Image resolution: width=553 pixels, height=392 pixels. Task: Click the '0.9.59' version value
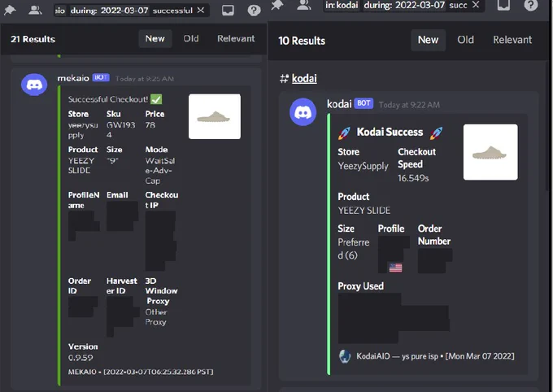(81, 358)
